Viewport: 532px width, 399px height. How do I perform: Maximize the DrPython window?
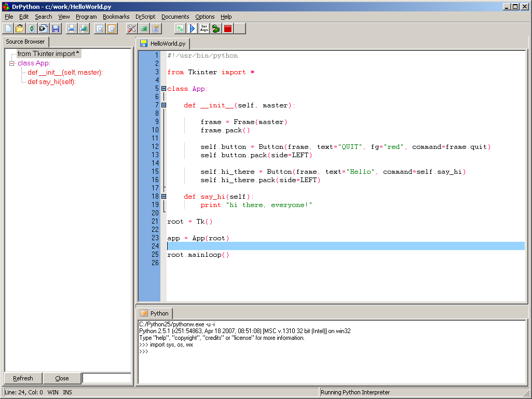point(515,6)
